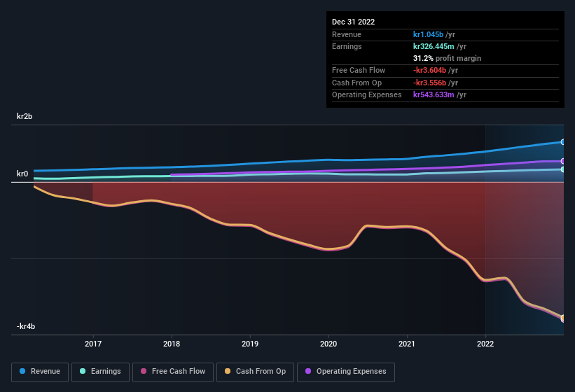
Task: Click the blue Revenue end-point marker
Action: coord(562,142)
